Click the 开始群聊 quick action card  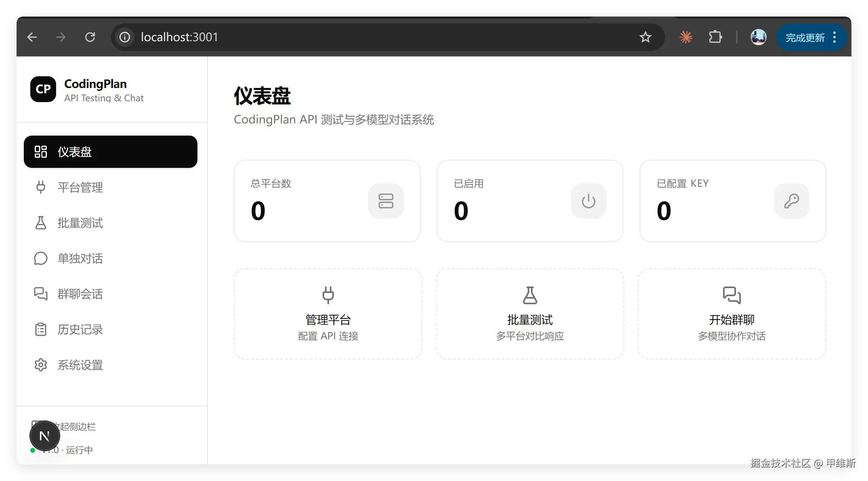coord(732,314)
